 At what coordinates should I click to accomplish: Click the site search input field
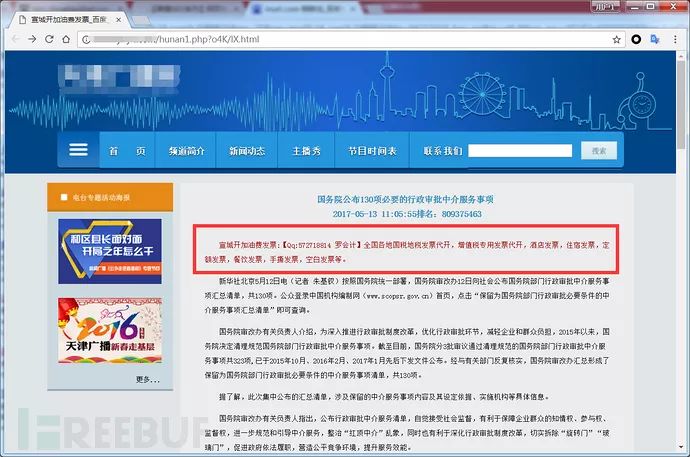[x=520, y=150]
